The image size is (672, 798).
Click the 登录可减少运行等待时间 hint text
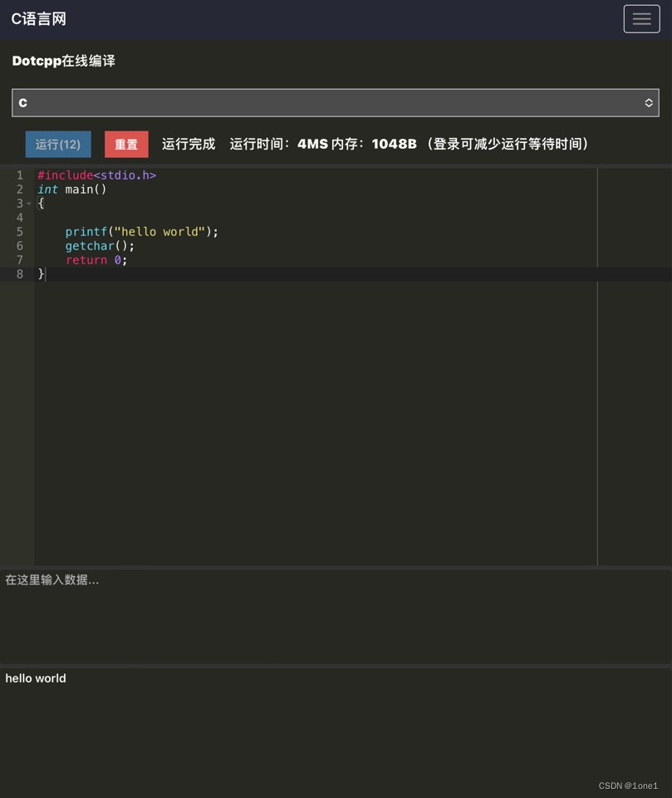(508, 144)
